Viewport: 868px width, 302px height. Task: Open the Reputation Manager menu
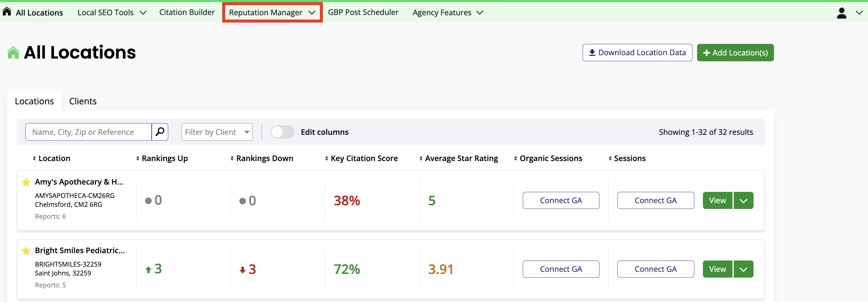[272, 13]
